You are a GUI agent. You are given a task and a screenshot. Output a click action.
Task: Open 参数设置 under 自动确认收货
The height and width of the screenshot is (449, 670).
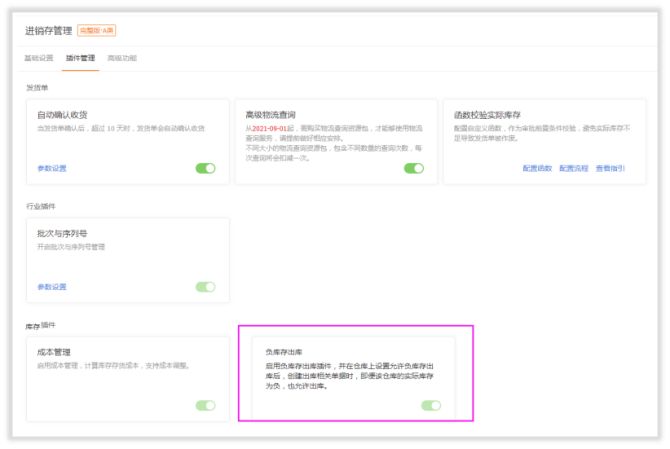(52, 168)
